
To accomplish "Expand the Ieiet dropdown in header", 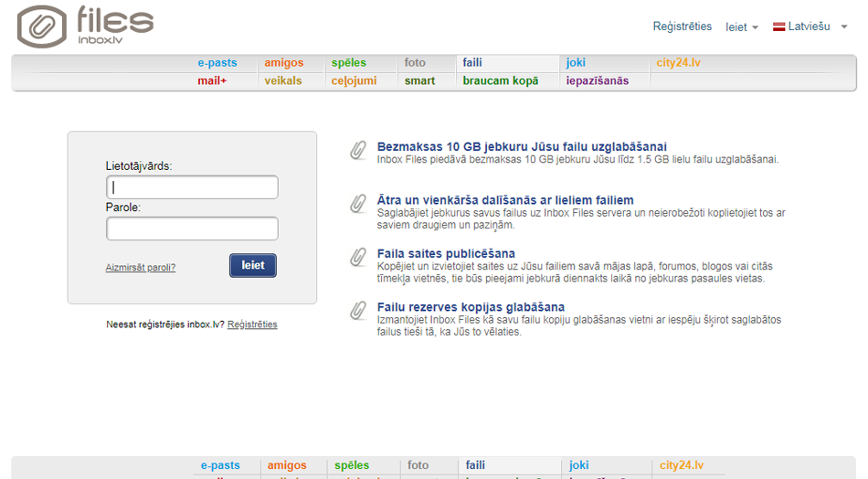I will pos(741,27).
